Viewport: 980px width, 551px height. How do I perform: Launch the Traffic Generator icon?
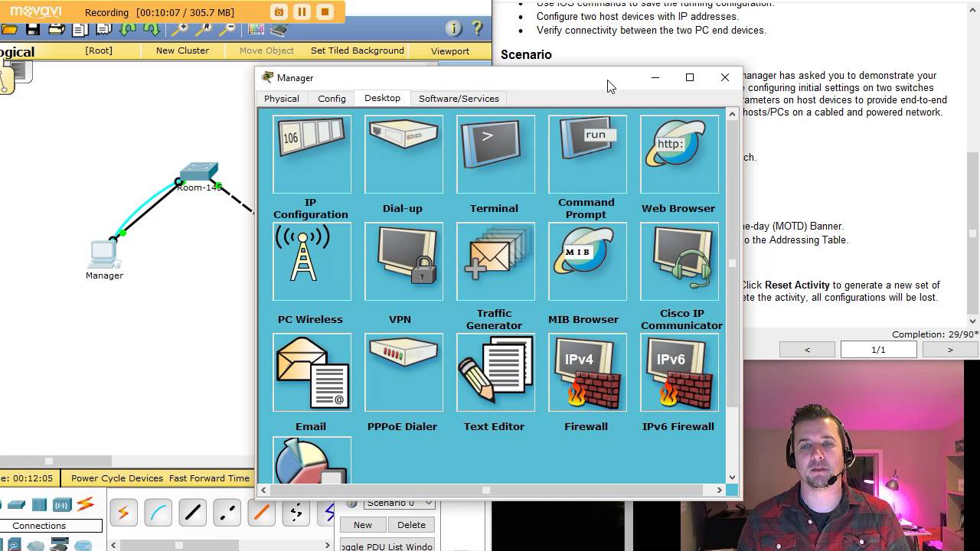pos(495,262)
